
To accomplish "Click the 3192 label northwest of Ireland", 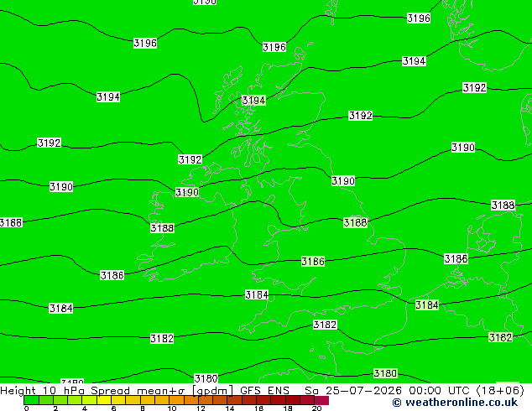I will click(190, 159).
